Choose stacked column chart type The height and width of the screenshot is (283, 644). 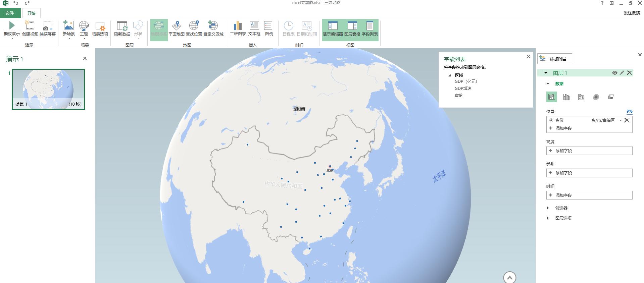(551, 97)
